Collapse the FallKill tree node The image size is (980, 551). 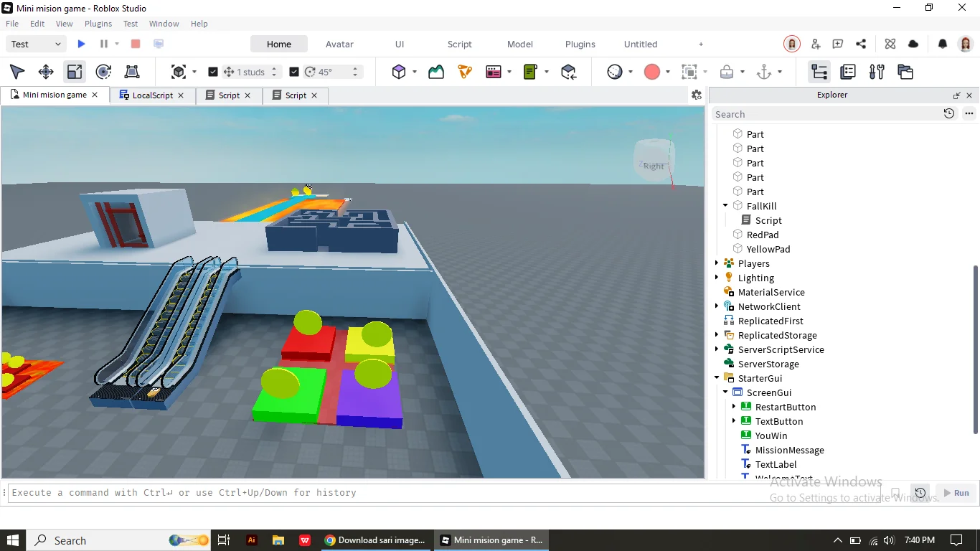[x=725, y=206]
